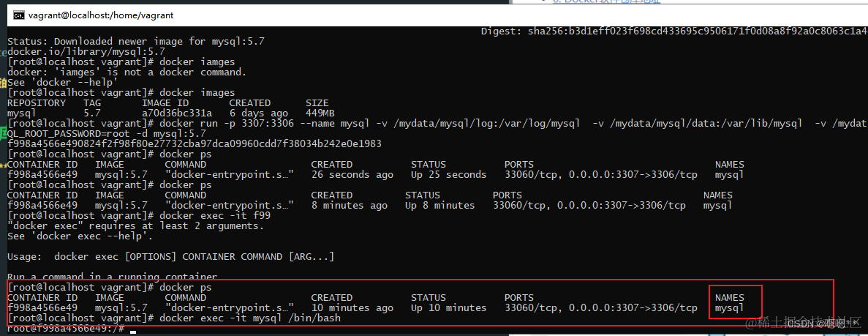Click the 'Up 8 minutes' status
Screen dimensions: 868x336
click(x=439, y=205)
